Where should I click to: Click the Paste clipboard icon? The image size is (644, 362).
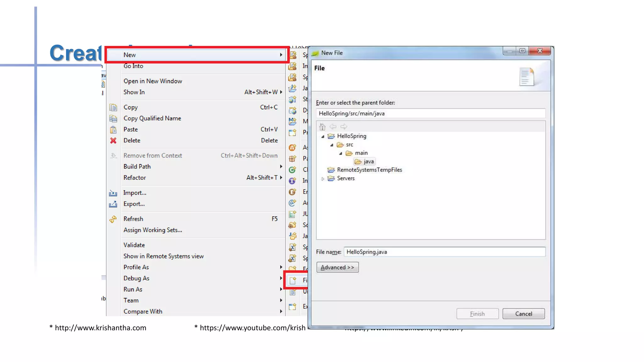pyautogui.click(x=113, y=129)
